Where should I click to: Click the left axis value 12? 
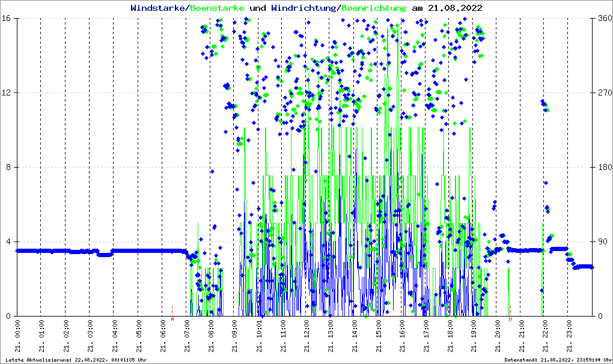[5, 93]
